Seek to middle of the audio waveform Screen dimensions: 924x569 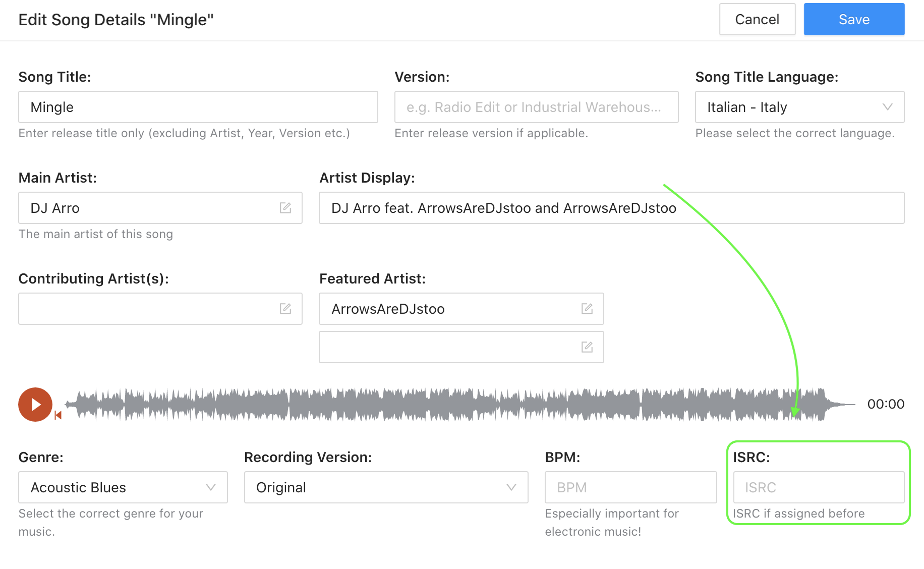pyautogui.click(x=460, y=404)
